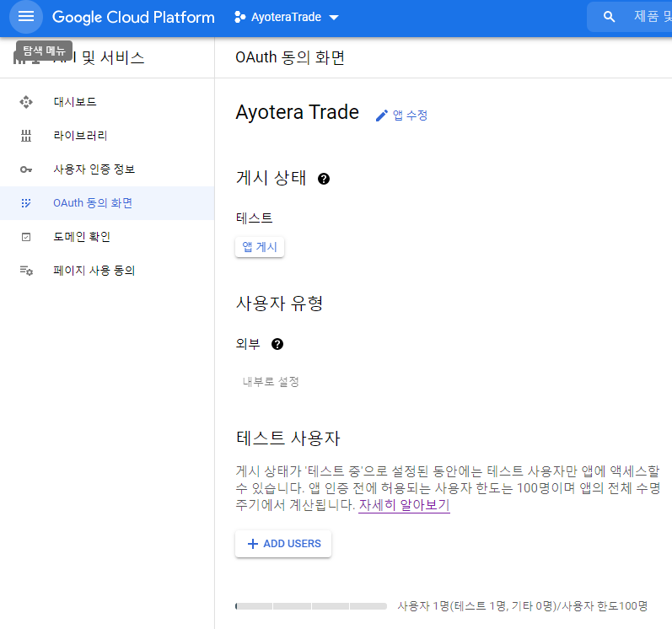Click the OAuth 동의 화면 sidebar icon
Viewport: 672px width, 629px height.
coord(26,203)
